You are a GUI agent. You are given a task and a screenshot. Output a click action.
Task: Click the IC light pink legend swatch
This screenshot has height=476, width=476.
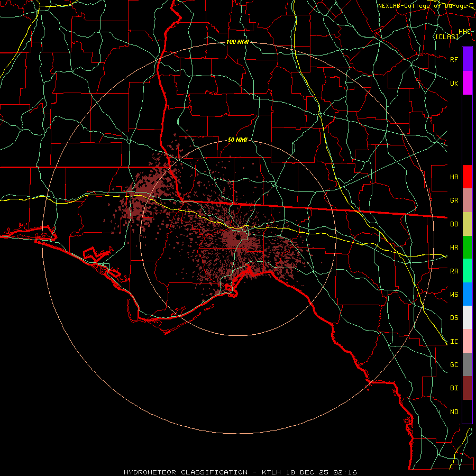pyautogui.click(x=467, y=341)
